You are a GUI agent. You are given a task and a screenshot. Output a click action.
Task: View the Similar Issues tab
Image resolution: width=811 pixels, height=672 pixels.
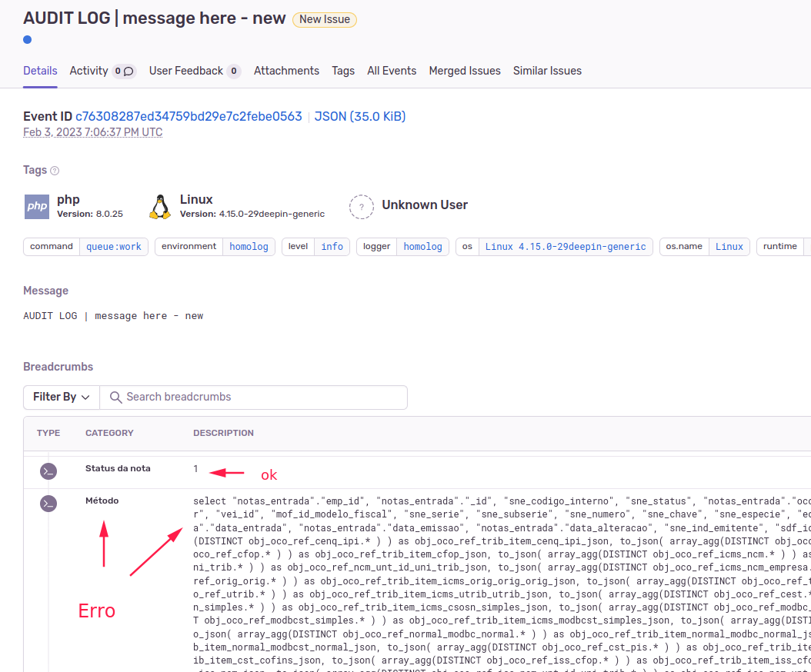click(x=547, y=71)
